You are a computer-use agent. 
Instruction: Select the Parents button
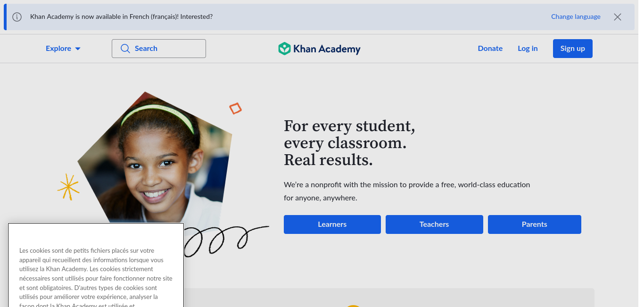535,224
